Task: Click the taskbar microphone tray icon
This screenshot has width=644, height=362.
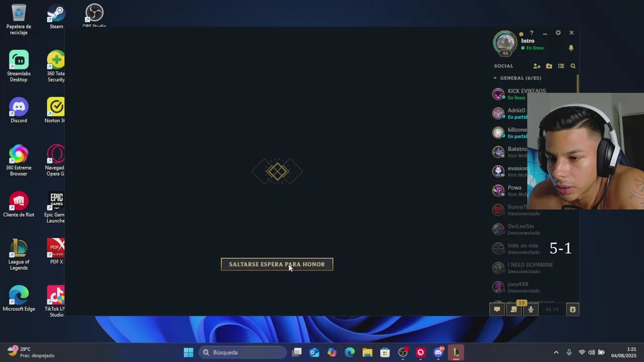Action: pyautogui.click(x=569, y=352)
